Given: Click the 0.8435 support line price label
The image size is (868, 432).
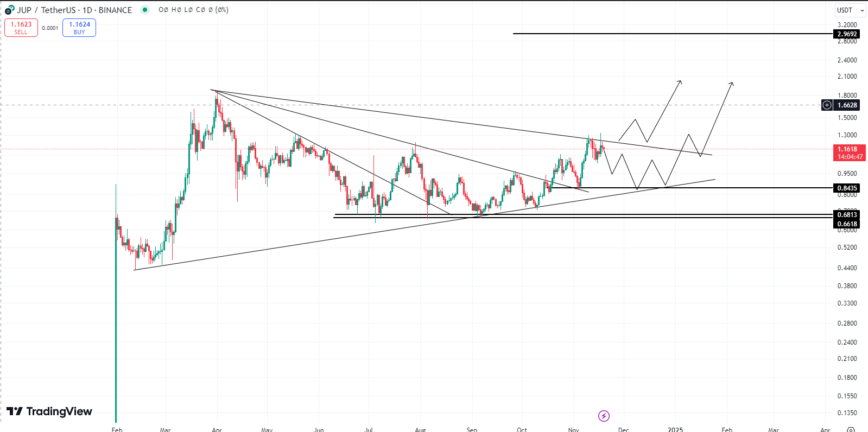Looking at the screenshot, I should coord(847,188).
